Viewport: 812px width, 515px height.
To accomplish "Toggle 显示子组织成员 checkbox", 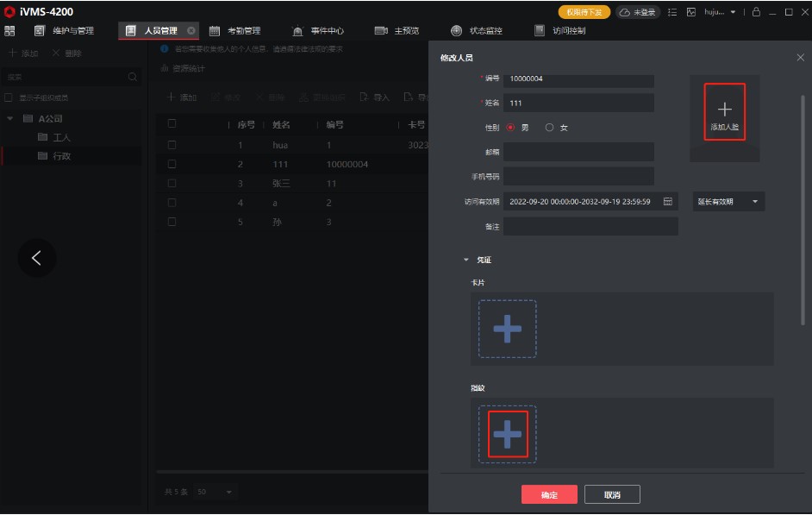I will tap(9, 97).
